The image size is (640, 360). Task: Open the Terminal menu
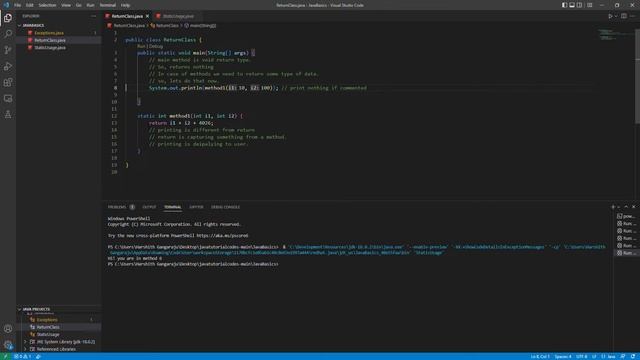click(108, 5)
